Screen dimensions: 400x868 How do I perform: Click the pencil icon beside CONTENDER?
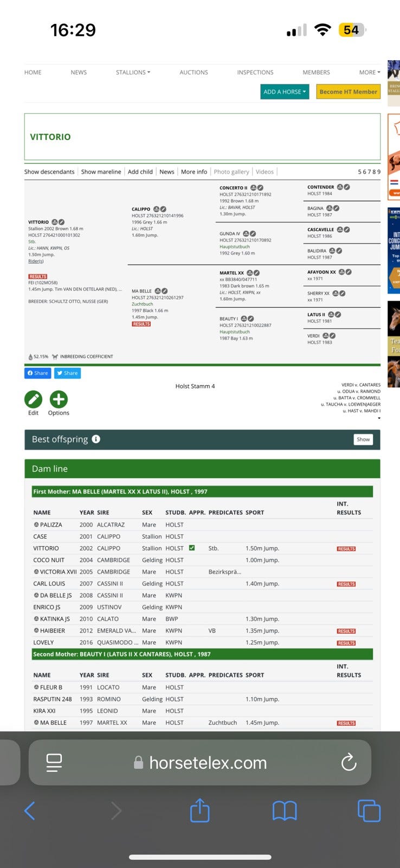point(347,187)
